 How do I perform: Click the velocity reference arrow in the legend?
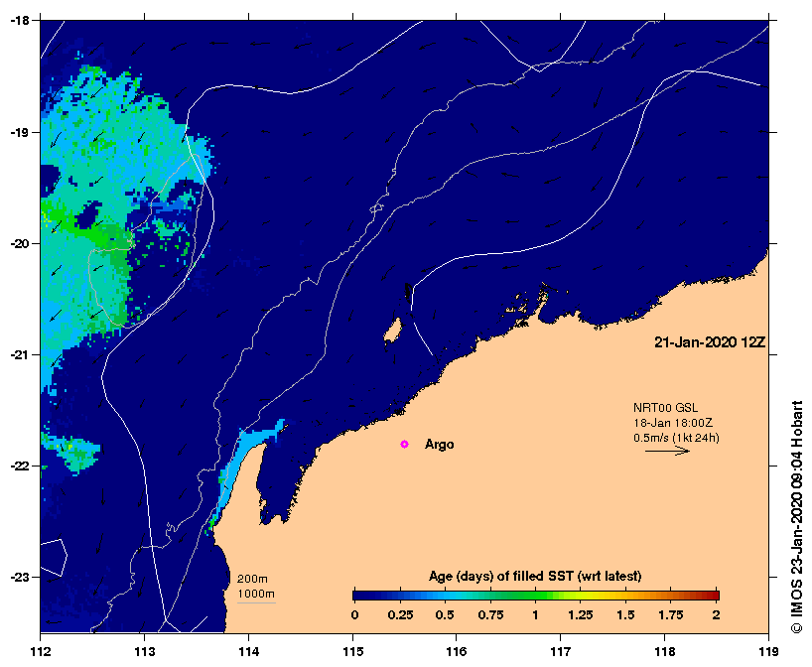click(x=667, y=451)
